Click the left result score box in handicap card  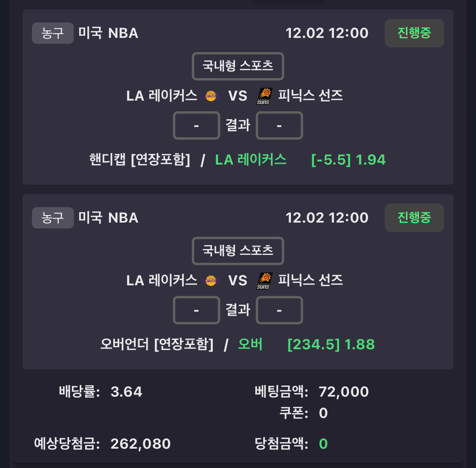[197, 125]
